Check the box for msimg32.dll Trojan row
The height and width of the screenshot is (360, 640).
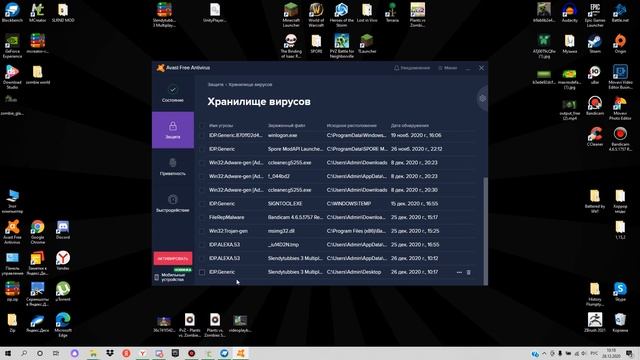[x=202, y=231]
